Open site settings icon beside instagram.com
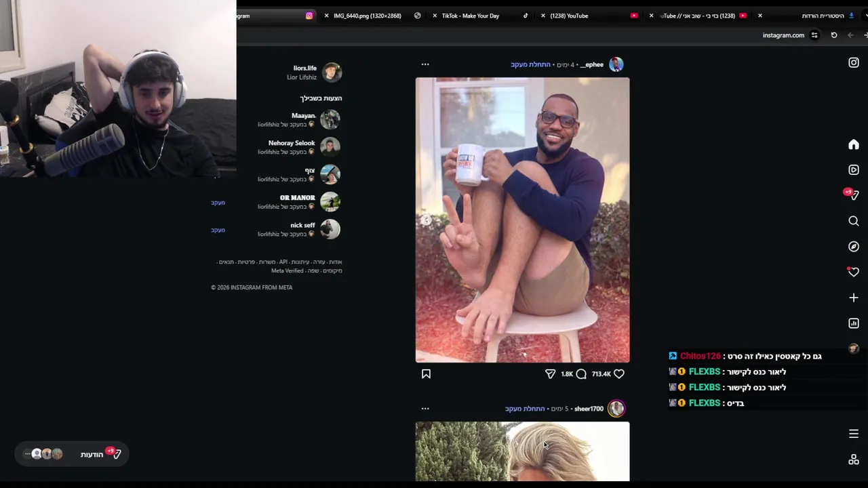The width and height of the screenshot is (868, 488). pos(814,35)
